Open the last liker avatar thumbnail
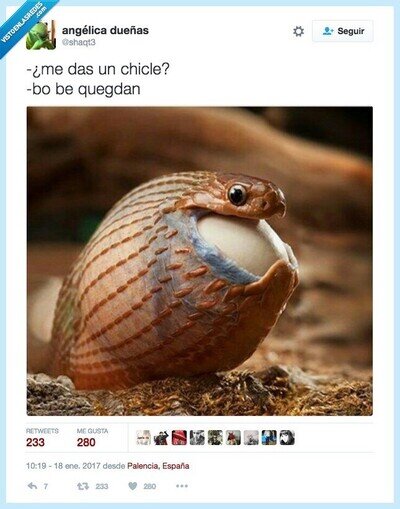The image size is (400, 509). [287, 438]
